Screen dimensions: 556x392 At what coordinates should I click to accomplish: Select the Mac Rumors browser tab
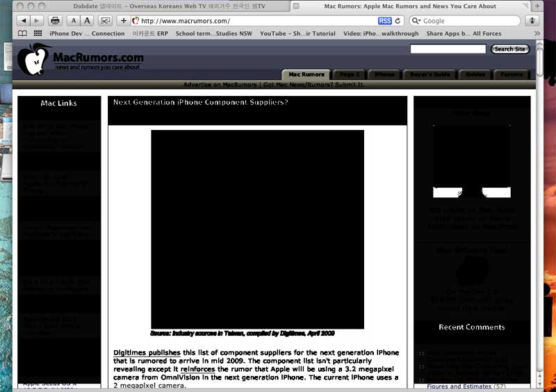click(410, 6)
